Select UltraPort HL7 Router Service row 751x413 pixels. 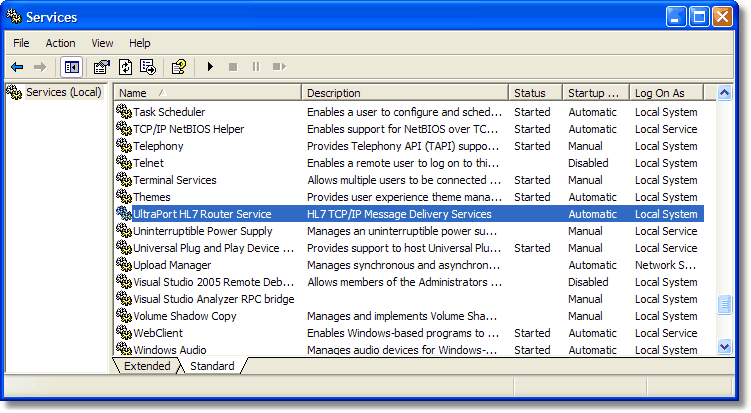point(202,214)
